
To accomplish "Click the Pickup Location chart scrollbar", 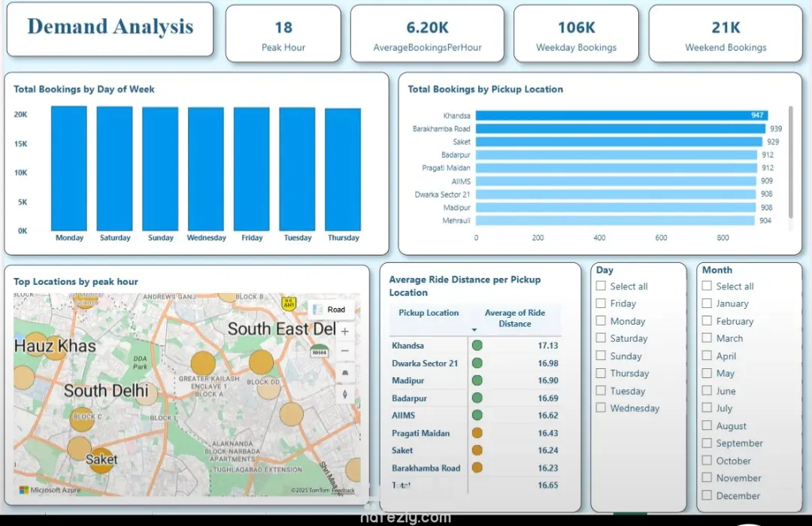I will coord(791,162).
